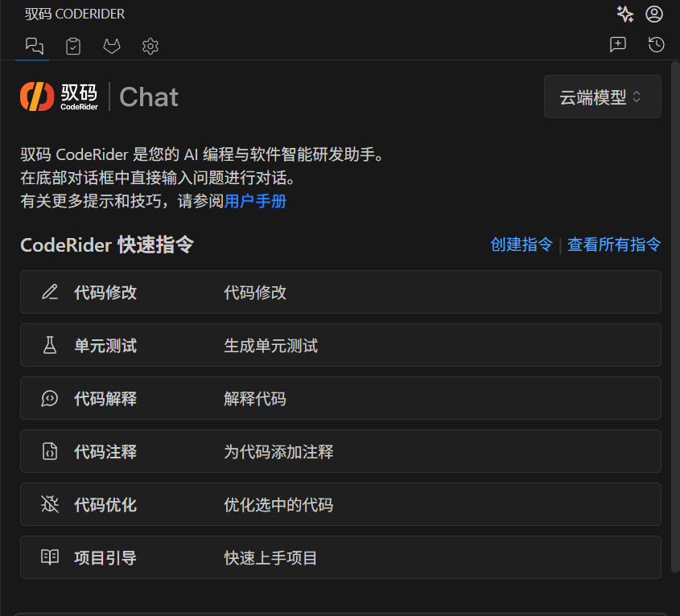680x616 pixels.
Task: Click the 解释代码 description text
Action: tap(255, 399)
